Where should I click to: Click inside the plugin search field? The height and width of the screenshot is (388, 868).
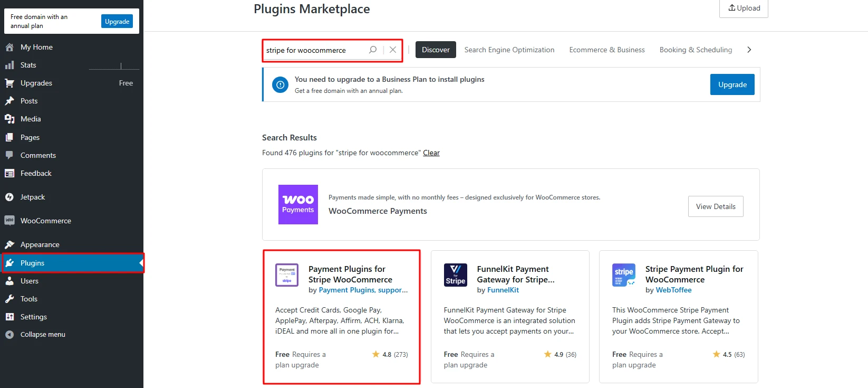(314, 50)
